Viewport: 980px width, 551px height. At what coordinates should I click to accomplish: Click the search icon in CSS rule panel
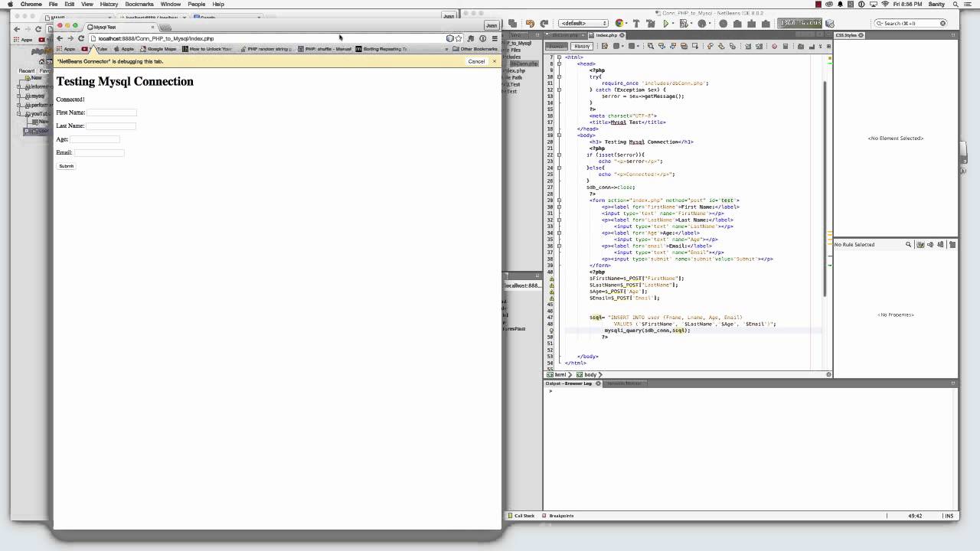point(909,245)
